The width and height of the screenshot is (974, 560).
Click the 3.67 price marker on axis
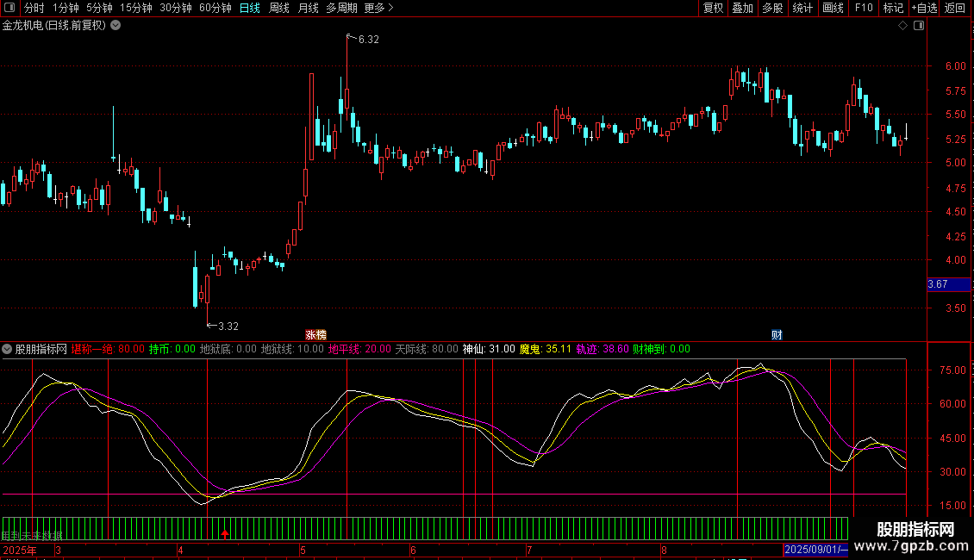click(x=938, y=284)
